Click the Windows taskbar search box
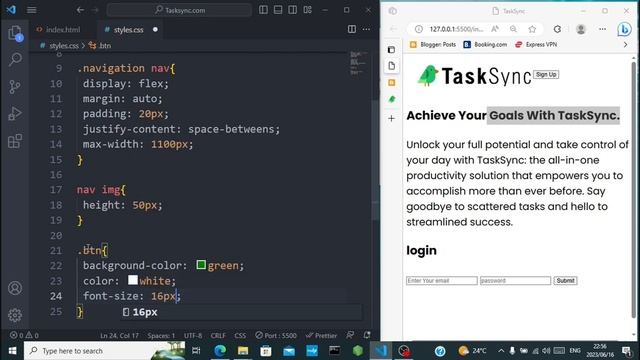Image resolution: width=640 pixels, height=360 pixels. pos(104,351)
